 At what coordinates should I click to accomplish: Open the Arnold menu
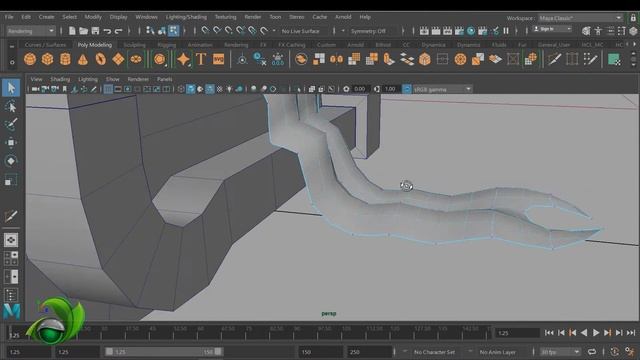pos(343,17)
